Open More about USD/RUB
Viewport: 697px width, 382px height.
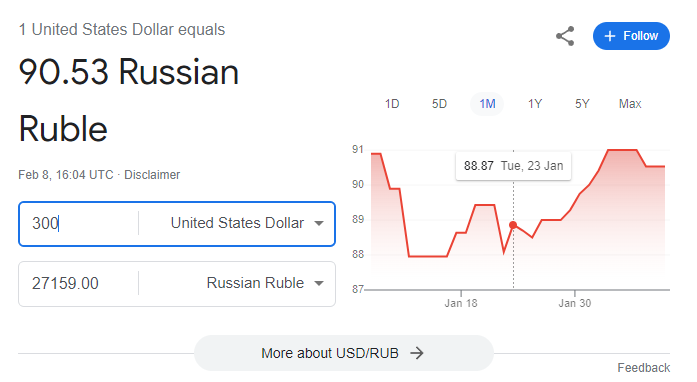344,353
